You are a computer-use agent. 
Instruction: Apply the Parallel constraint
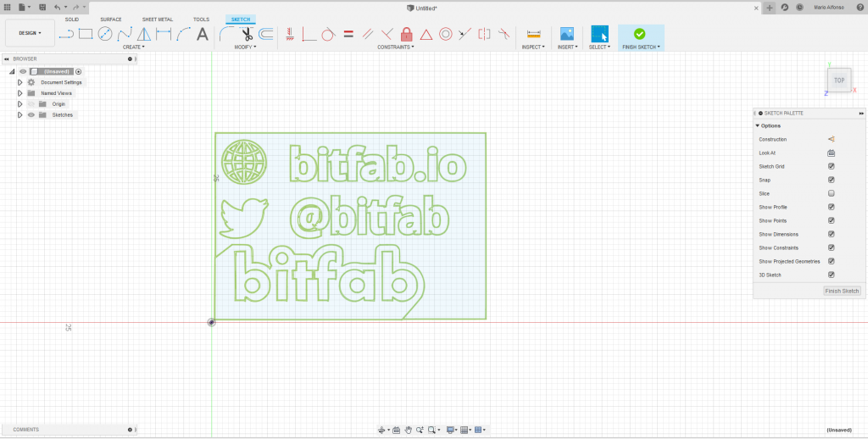tap(368, 34)
